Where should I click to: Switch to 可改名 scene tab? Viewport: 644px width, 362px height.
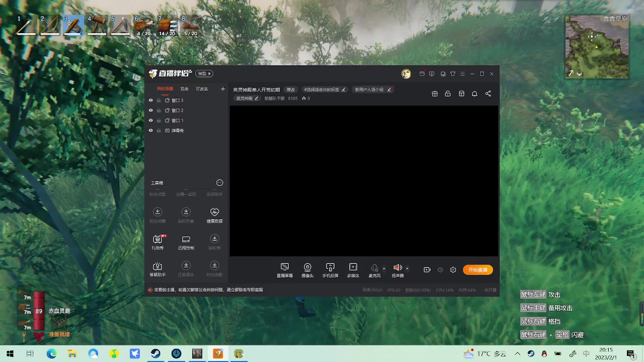(202, 89)
